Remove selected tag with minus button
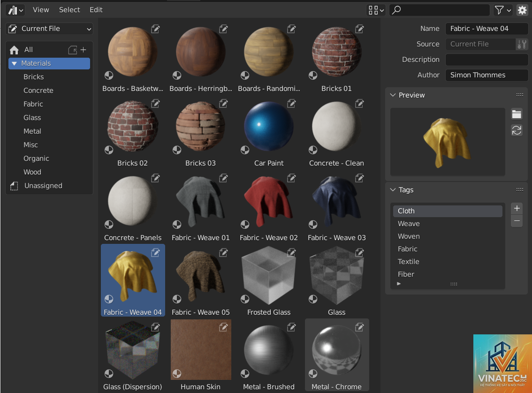The height and width of the screenshot is (393, 532). pos(517,221)
